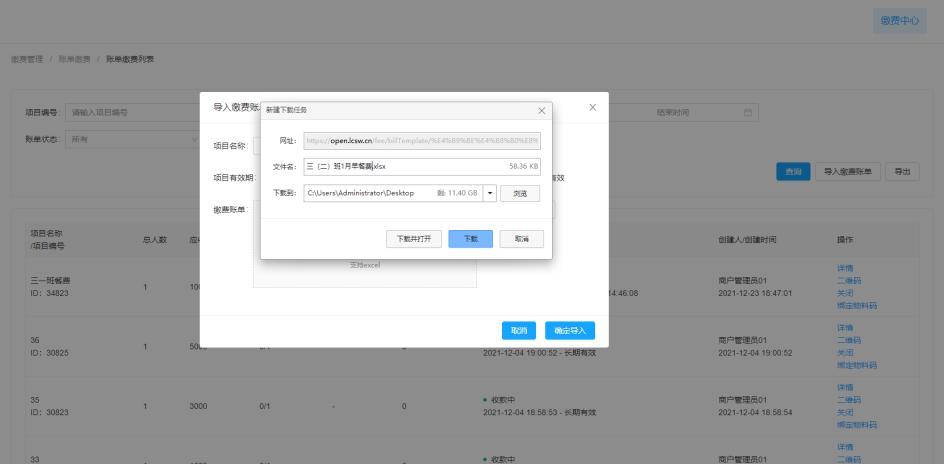Screen dimensions: 944x464
Task: Click the blue 下载 button
Action: pyautogui.click(x=471, y=239)
